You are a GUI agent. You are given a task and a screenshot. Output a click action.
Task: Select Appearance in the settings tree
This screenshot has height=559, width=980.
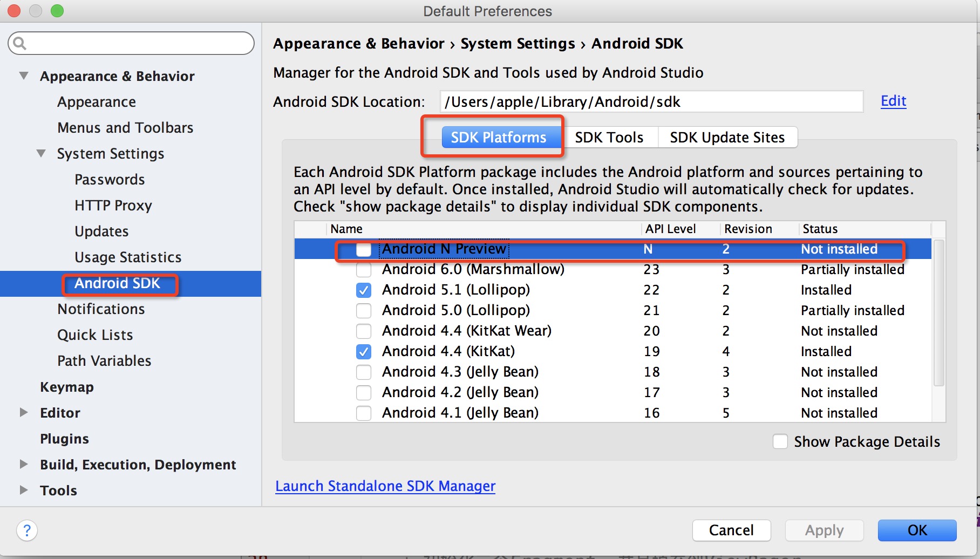point(97,102)
